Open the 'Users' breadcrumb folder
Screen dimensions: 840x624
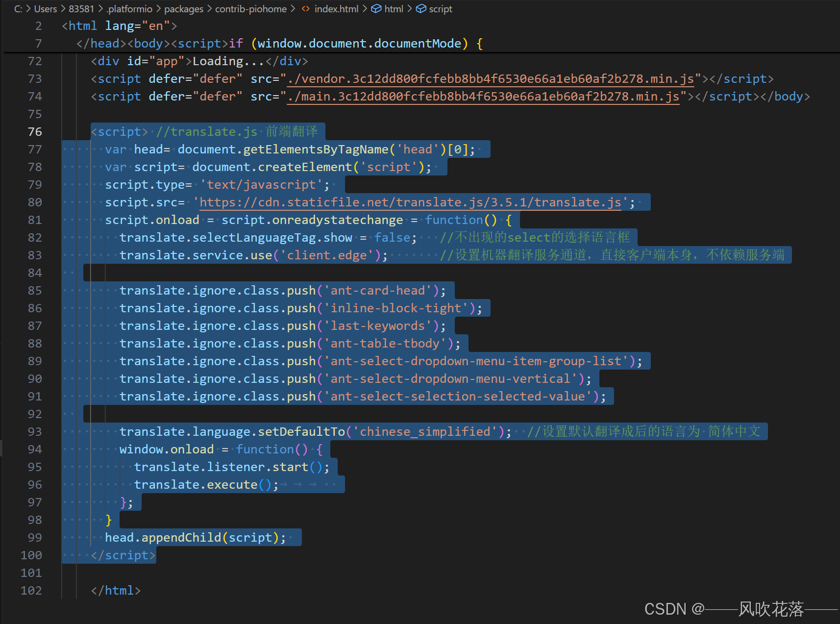[46, 9]
